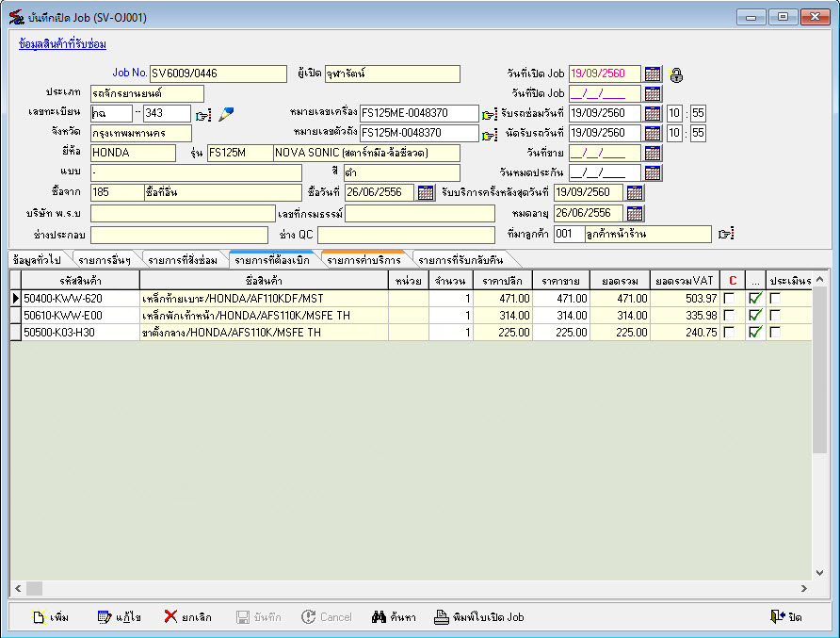840x638 pixels.
Task: Open calendar for วันที่ขาย date
Action: [652, 153]
